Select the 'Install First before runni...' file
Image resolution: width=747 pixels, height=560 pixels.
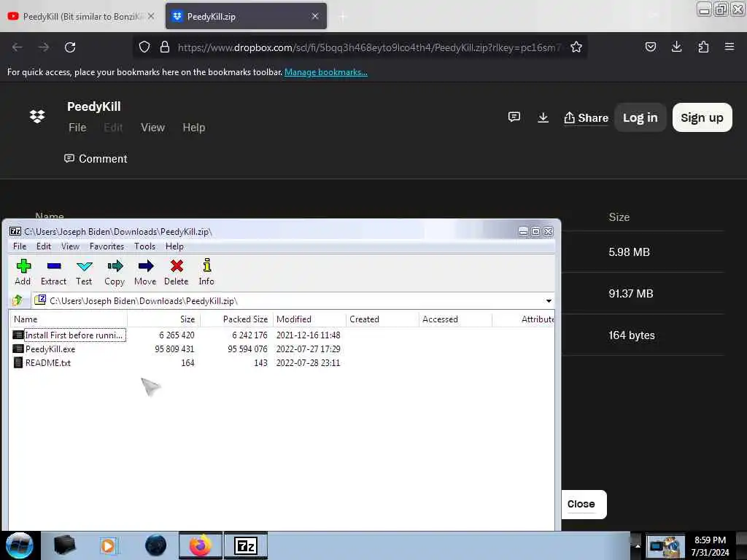tap(69, 335)
